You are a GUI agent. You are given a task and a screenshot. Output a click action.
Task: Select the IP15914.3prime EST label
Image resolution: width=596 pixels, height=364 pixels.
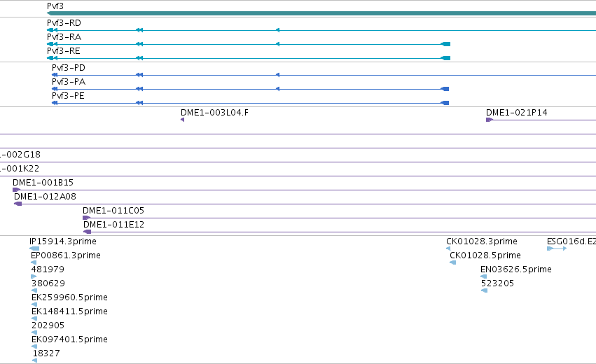(x=63, y=241)
